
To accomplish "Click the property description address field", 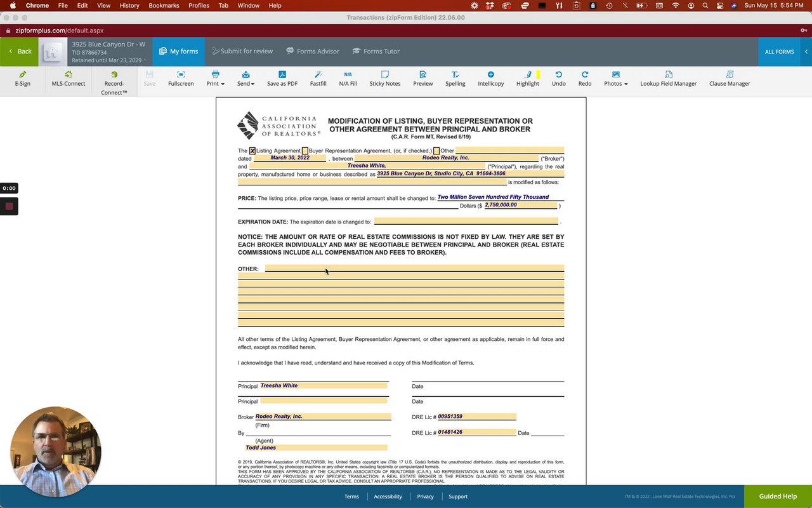I will point(470,173).
